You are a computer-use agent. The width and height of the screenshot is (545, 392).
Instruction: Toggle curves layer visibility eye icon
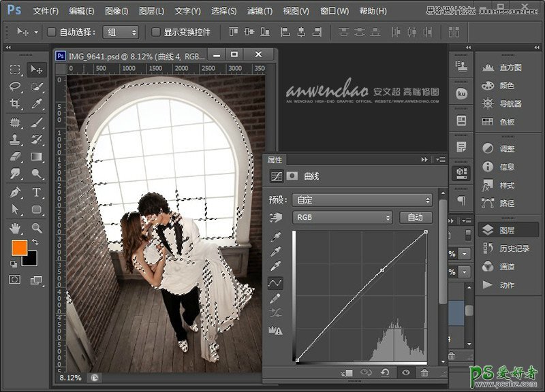(x=405, y=373)
